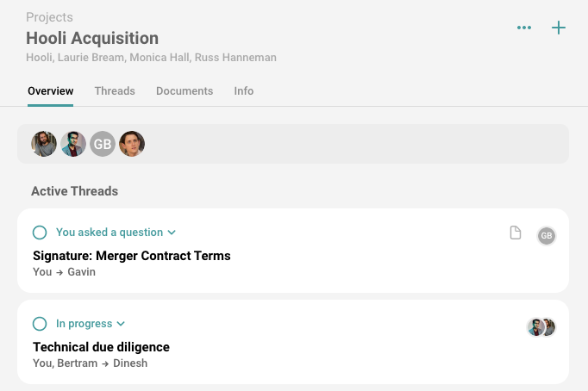Select the first bearded member avatar
The image size is (588, 391).
pos(44,144)
